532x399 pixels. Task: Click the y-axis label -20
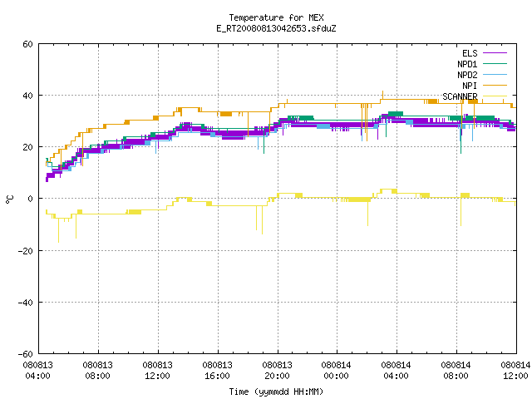point(26,251)
